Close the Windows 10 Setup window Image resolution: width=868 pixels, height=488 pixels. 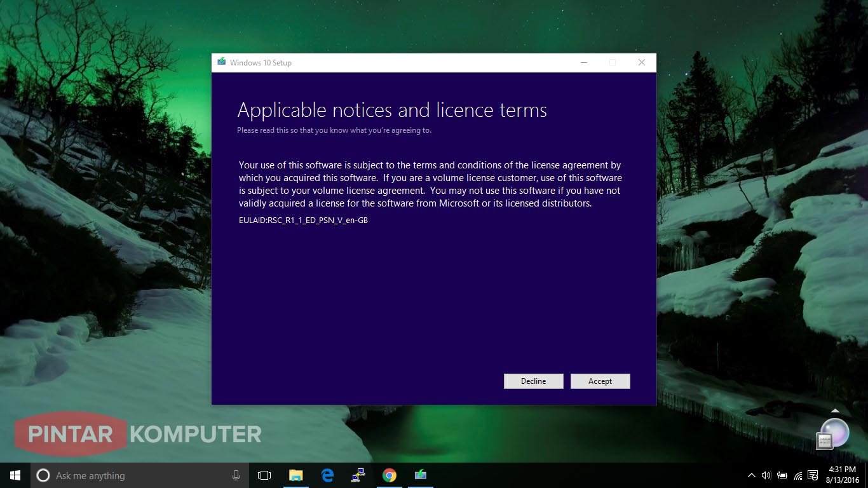coord(641,62)
